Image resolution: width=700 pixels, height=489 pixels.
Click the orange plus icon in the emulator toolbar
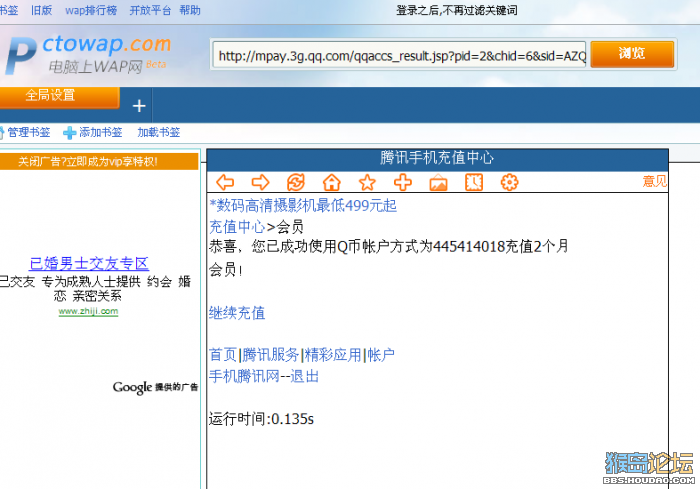(403, 182)
